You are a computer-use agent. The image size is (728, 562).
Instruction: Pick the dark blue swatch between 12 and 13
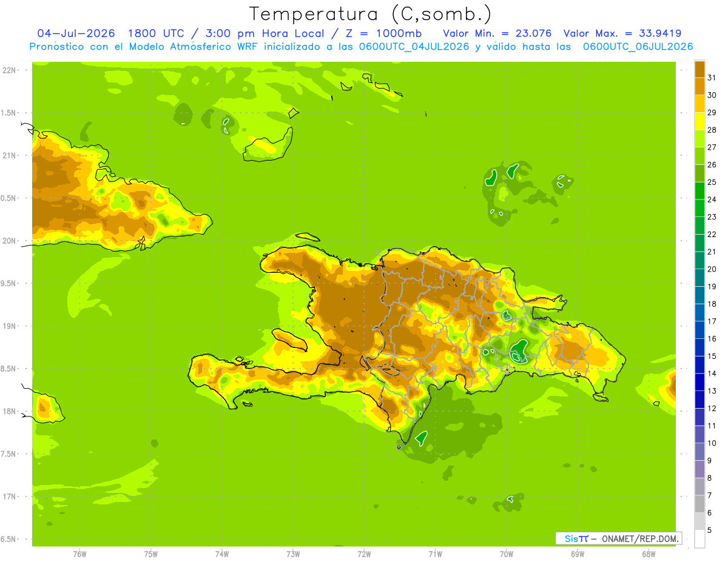click(699, 400)
